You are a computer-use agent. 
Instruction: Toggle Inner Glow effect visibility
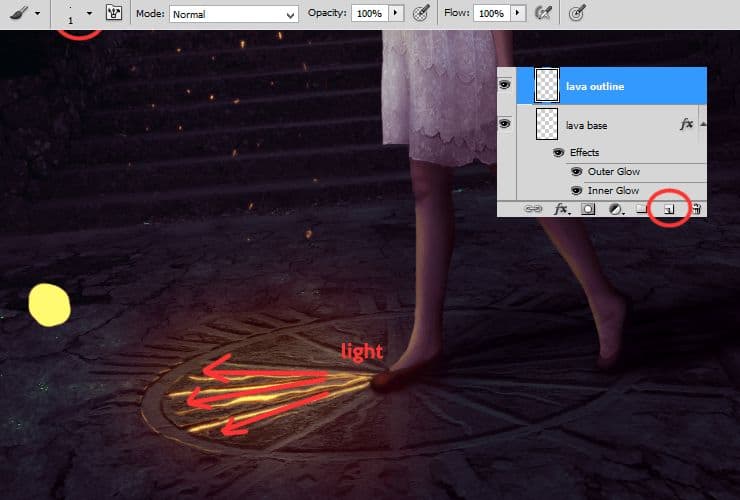tap(575, 190)
